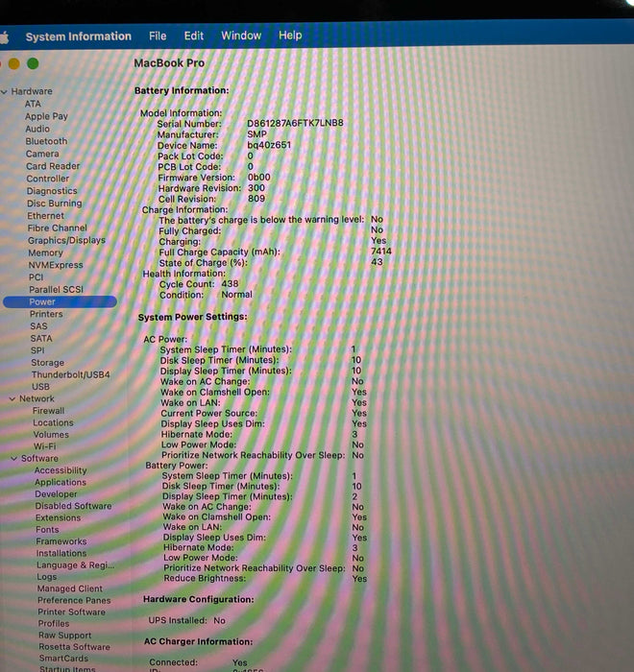Screen dimensions: 634x672
Task: Click the Device Name value bq40z651
Action: click(269, 145)
